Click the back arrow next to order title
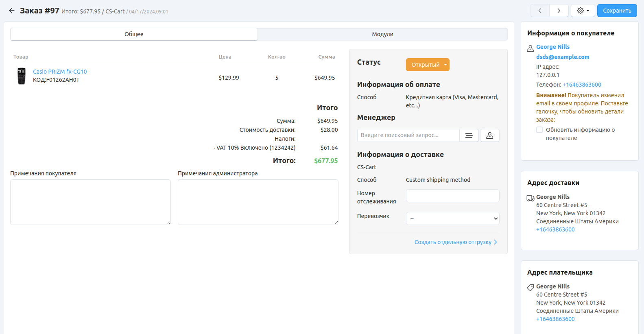The height and width of the screenshot is (334, 644). click(12, 11)
